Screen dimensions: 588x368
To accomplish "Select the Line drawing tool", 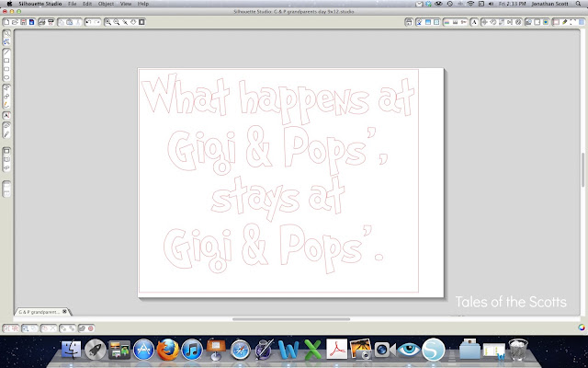I will click(6, 52).
